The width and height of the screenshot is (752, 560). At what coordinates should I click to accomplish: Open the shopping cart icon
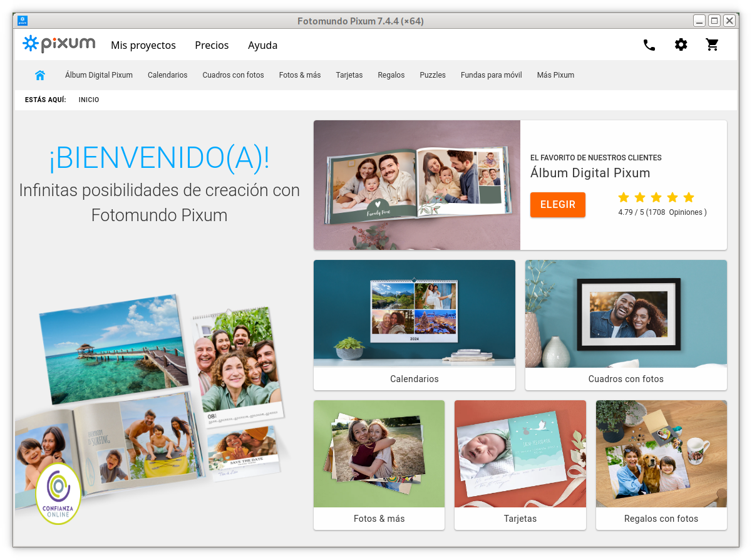point(712,45)
